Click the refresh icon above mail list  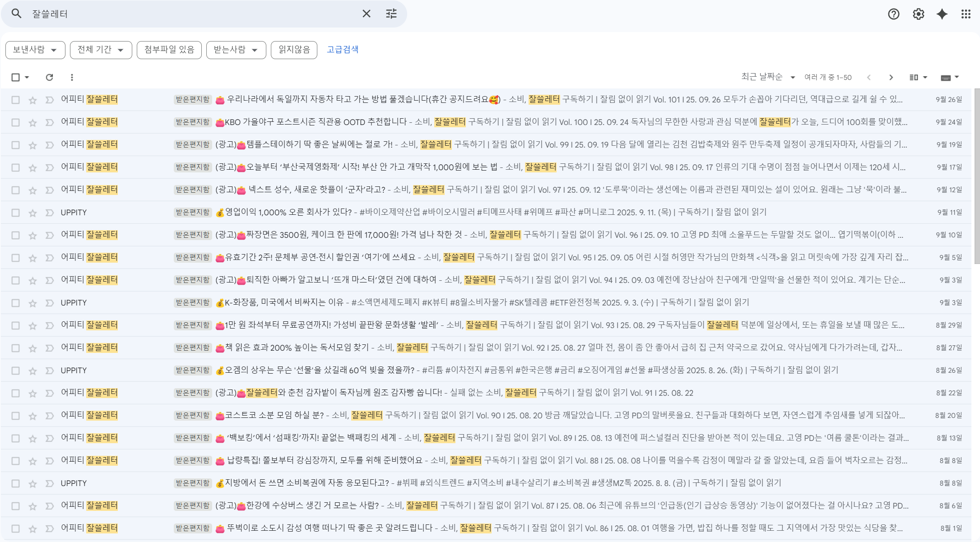(x=49, y=77)
